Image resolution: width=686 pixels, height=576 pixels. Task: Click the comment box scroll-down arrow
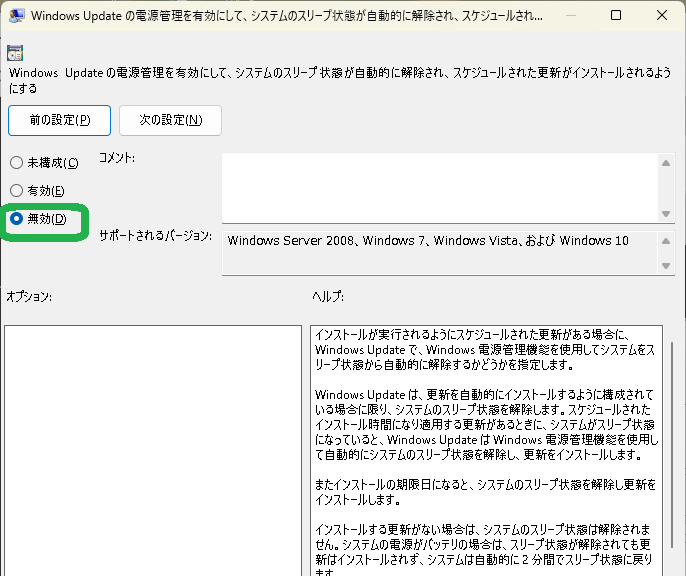[667, 213]
